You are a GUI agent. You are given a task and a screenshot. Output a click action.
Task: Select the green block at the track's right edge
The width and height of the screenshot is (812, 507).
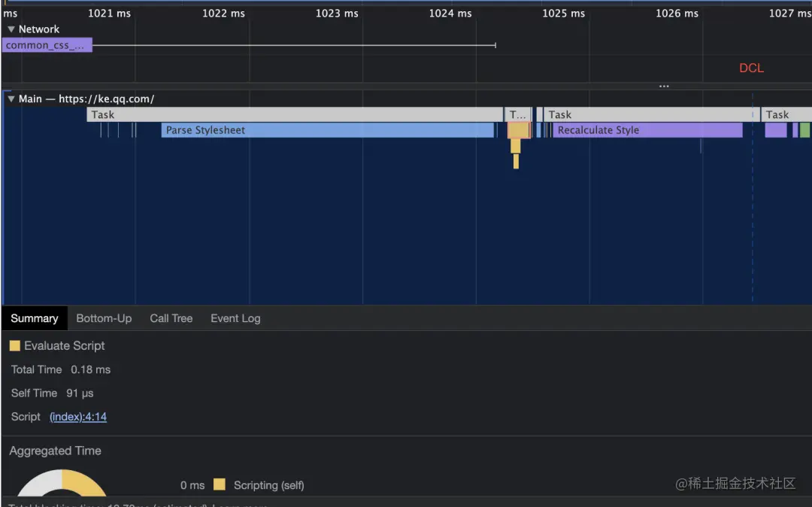click(x=804, y=130)
